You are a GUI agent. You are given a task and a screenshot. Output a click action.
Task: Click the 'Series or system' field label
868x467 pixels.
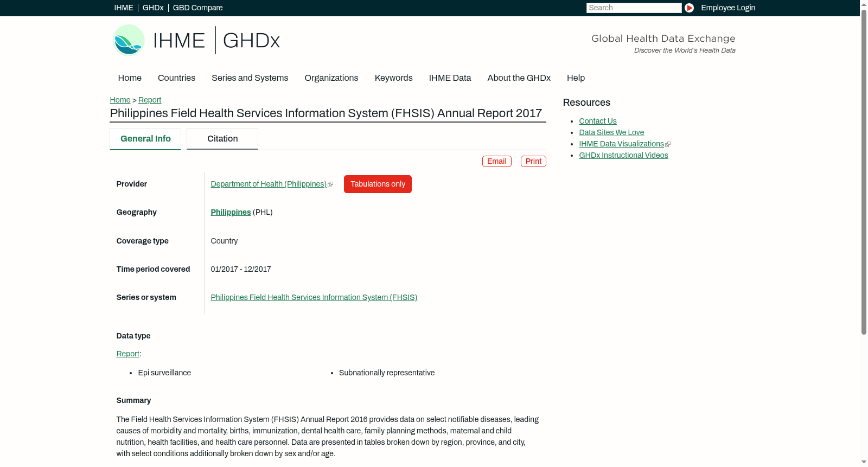tap(146, 298)
